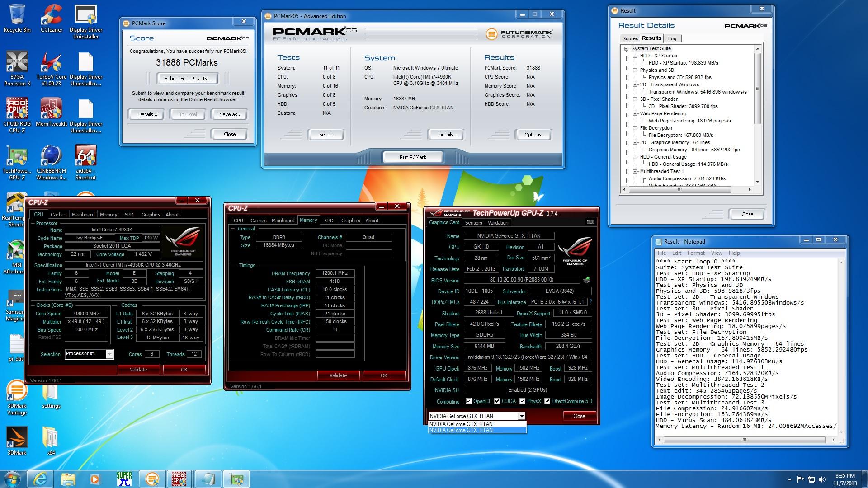Open Graphics tab in left CPU-Z window
868x488 pixels.
tap(151, 215)
